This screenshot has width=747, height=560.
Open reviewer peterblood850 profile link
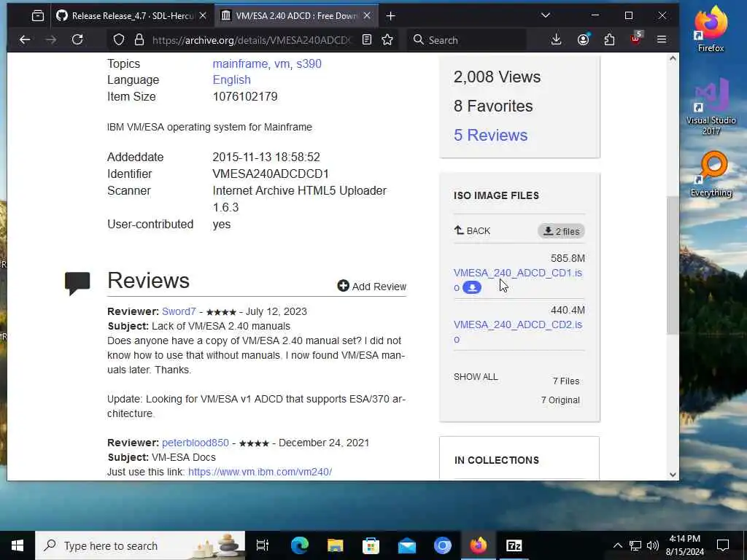(x=196, y=443)
